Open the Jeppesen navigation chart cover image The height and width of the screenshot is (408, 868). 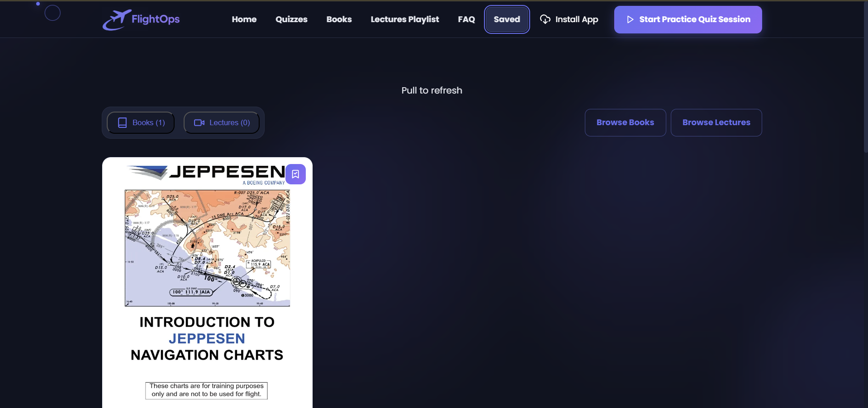[207, 248]
